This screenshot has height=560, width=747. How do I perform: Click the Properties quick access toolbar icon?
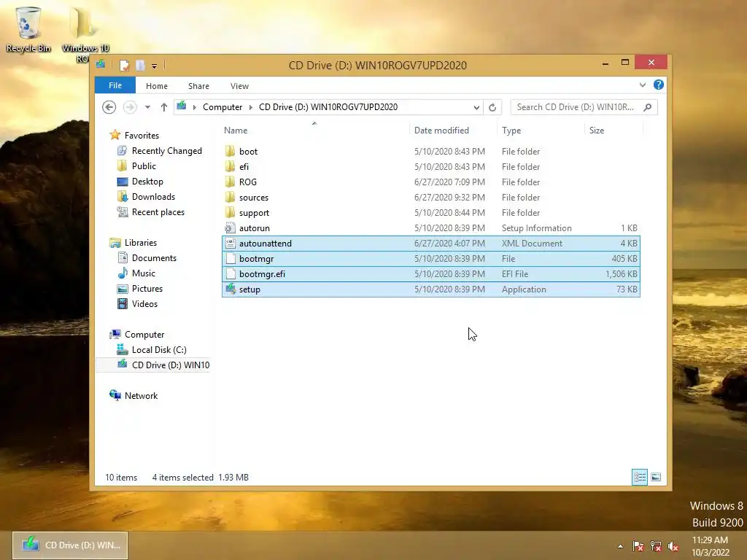coord(124,65)
